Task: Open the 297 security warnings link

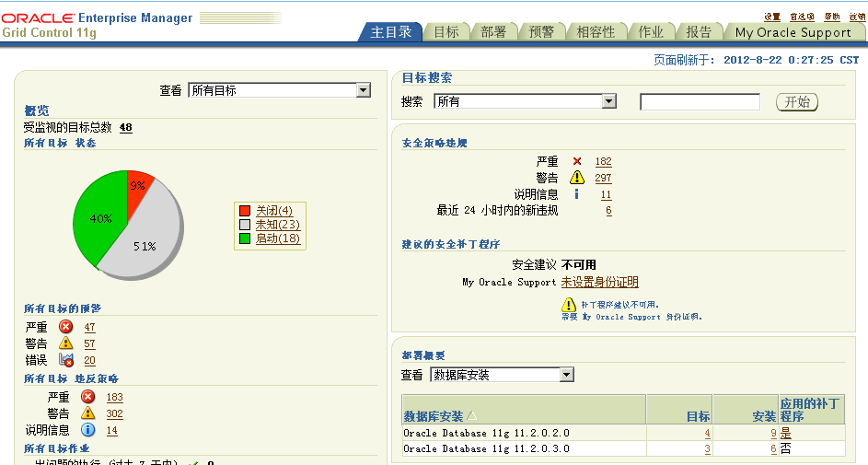Action: (x=604, y=178)
